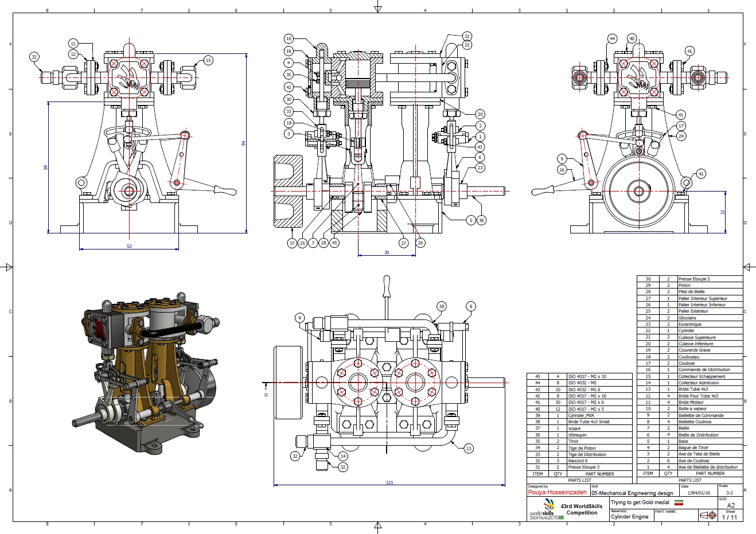Click designer name 'Pouya Hosseinzadeh'
The width and height of the screenshot is (756, 534).
point(557,493)
